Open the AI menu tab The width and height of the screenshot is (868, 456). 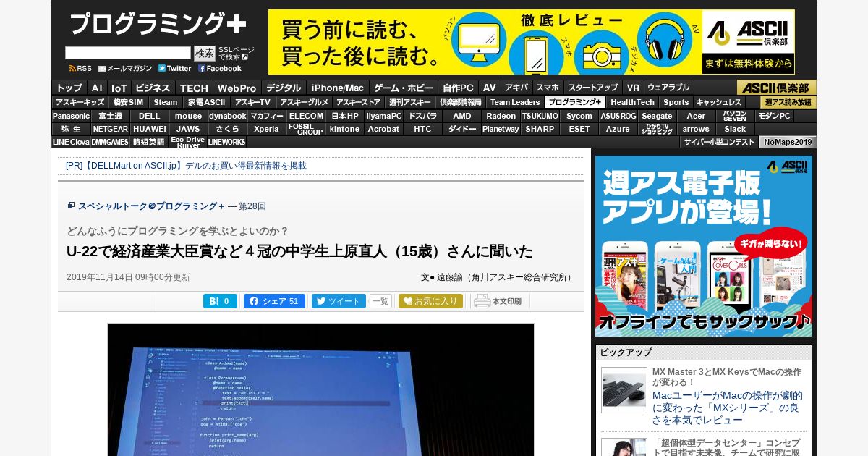[97, 88]
